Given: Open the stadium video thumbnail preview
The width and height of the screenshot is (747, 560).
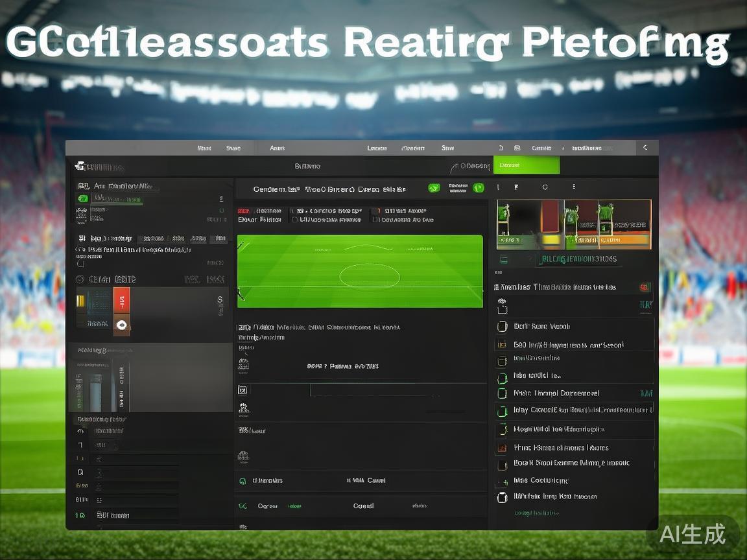Looking at the screenshot, I should (573, 224).
